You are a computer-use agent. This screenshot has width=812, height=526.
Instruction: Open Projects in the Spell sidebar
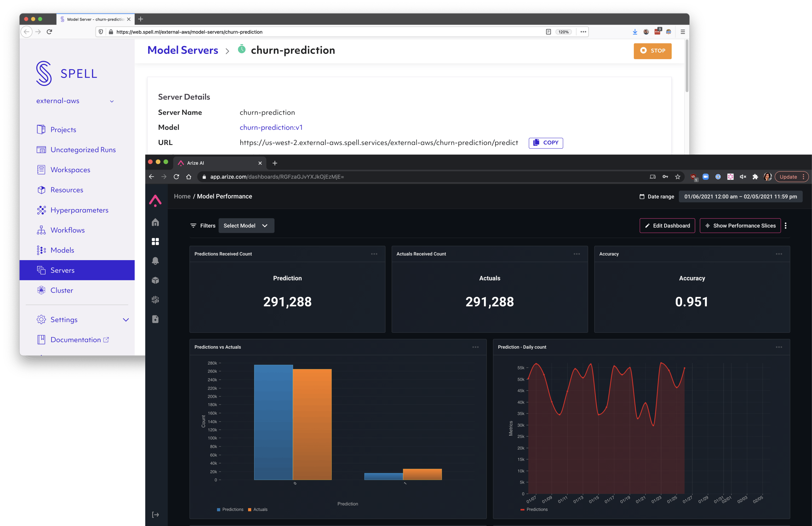pos(64,130)
